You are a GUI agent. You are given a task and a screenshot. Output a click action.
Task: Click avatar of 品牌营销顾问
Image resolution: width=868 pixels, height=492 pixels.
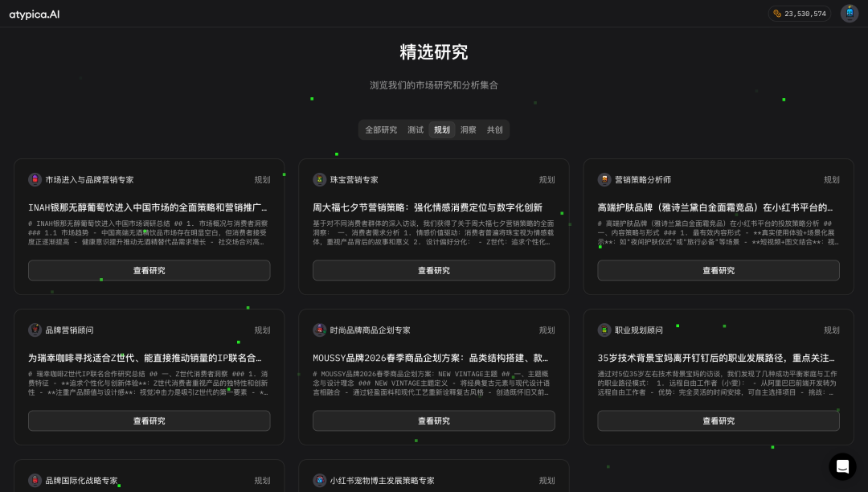click(35, 330)
